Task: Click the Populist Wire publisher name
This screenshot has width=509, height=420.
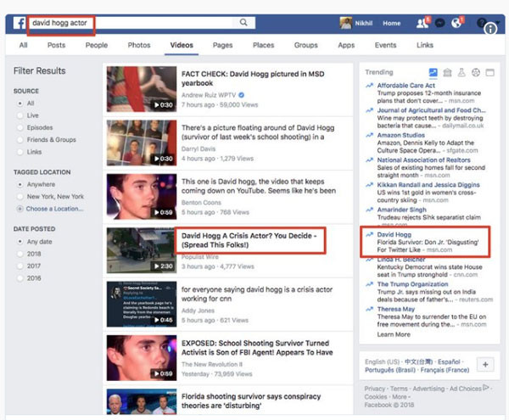Action: point(199,257)
